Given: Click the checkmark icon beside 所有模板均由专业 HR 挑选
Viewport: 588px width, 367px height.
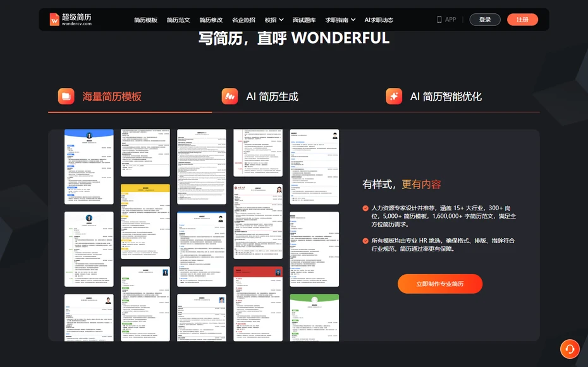Looking at the screenshot, I should click(365, 241).
